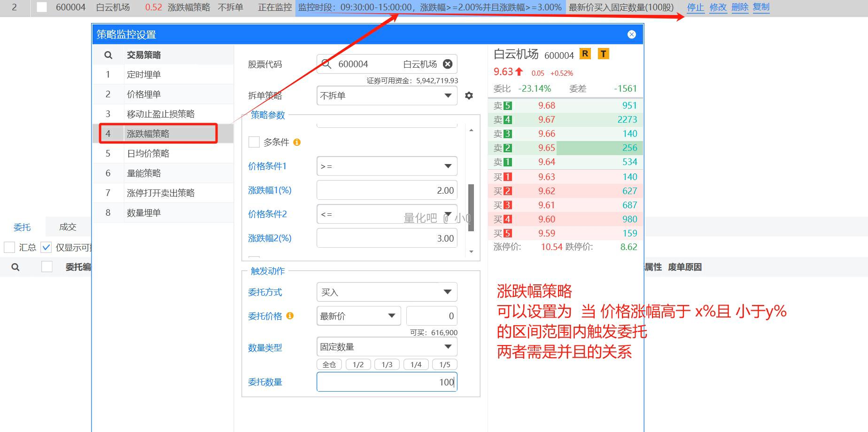Viewport: 868px width, 432px height.
Task: Expand the 拆单策略 dropdown
Action: (387, 95)
